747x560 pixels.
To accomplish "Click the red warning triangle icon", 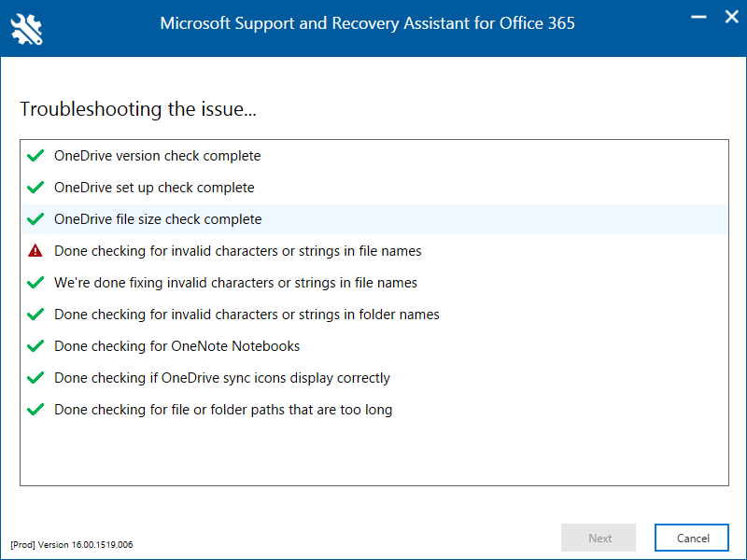I will tap(35, 251).
